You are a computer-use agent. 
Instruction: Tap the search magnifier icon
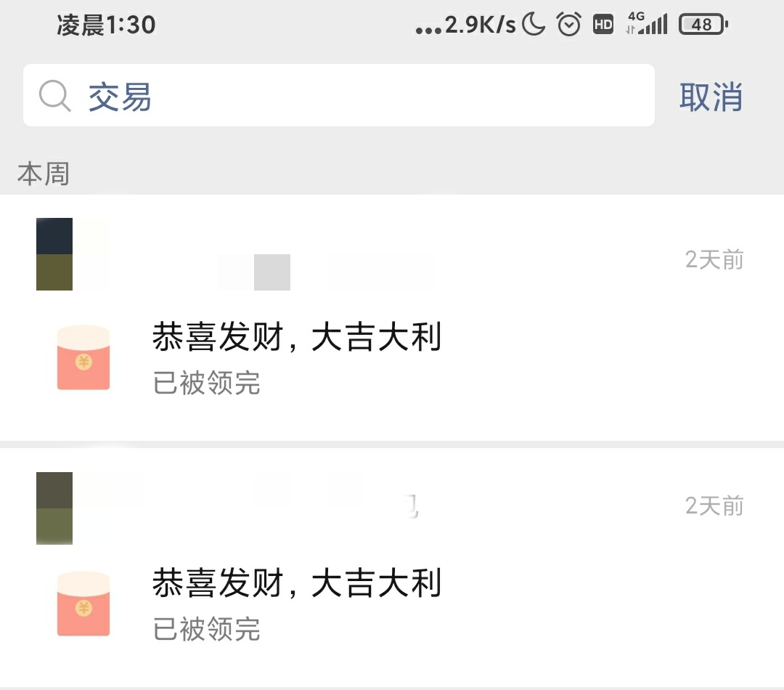pos(55,96)
